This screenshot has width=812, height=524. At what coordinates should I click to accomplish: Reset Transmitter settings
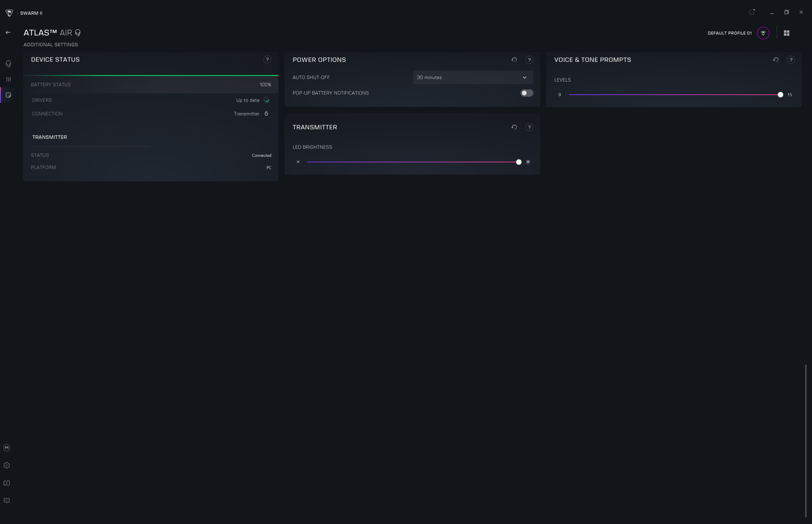pos(514,127)
